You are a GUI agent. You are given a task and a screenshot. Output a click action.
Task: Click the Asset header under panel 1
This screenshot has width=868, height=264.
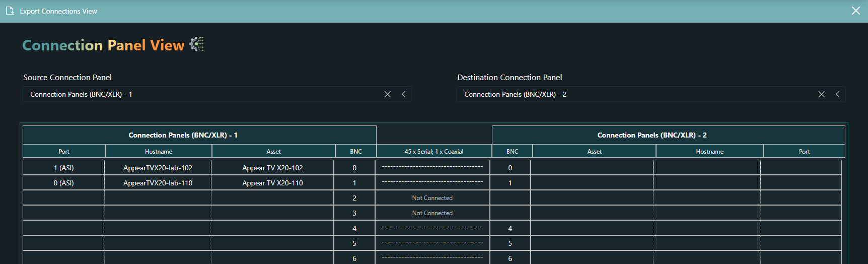point(274,151)
